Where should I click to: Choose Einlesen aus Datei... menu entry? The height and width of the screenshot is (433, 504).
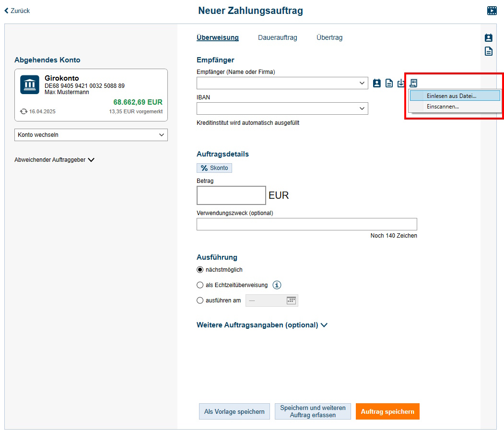point(451,96)
